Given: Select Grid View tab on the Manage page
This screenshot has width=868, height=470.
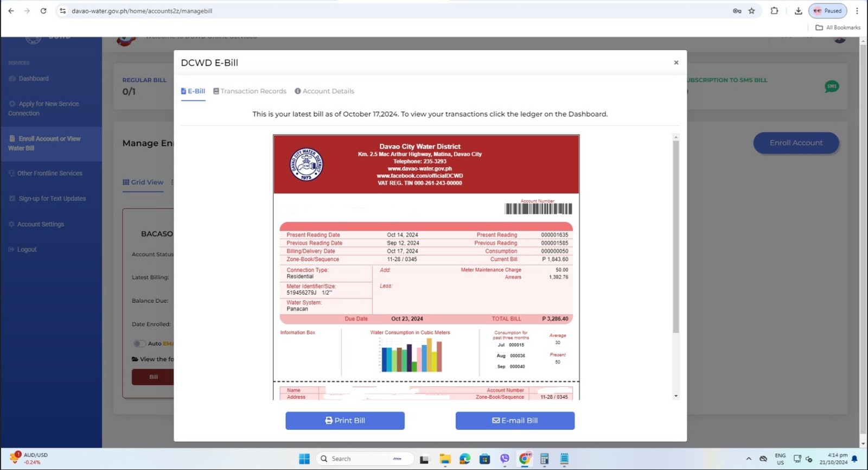Looking at the screenshot, I should click(143, 182).
